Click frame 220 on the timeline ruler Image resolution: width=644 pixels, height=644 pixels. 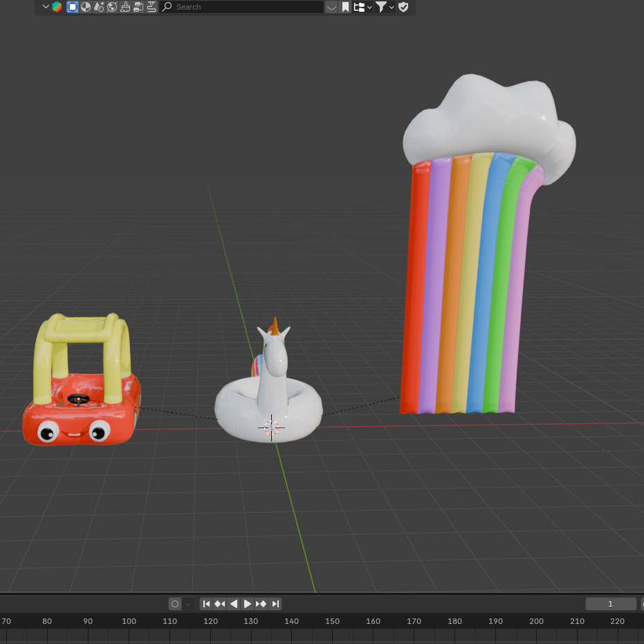click(617, 621)
